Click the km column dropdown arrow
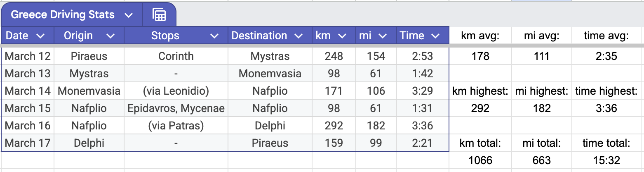 tap(342, 36)
